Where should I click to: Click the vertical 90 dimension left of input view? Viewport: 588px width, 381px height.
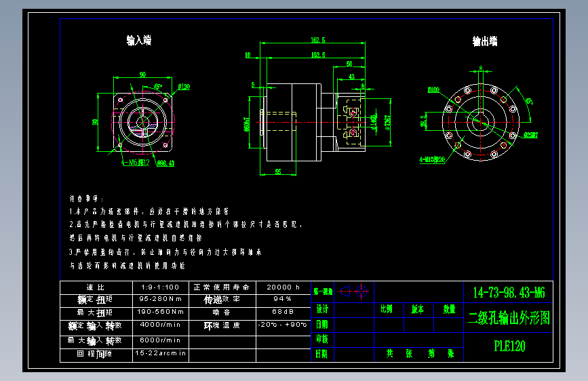(x=95, y=122)
